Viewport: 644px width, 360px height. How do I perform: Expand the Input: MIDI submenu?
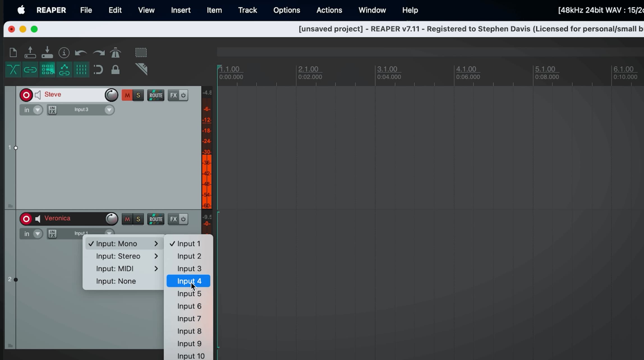coord(124,269)
